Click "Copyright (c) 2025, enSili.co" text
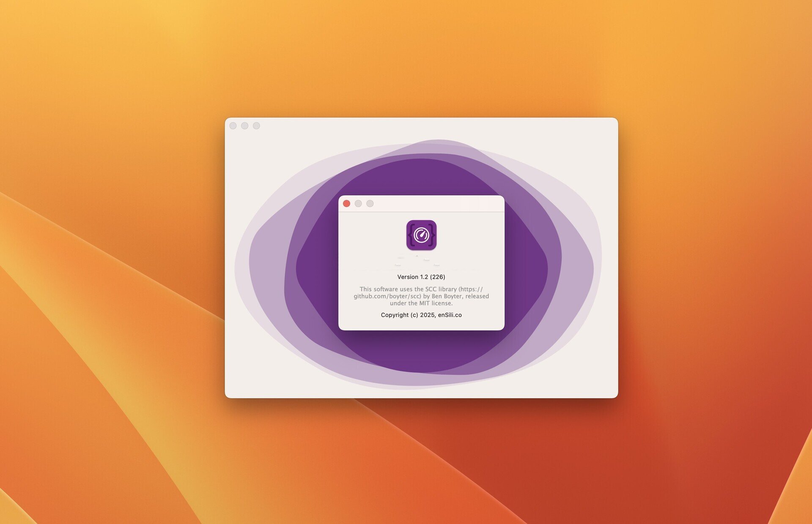812x524 pixels. click(x=421, y=315)
